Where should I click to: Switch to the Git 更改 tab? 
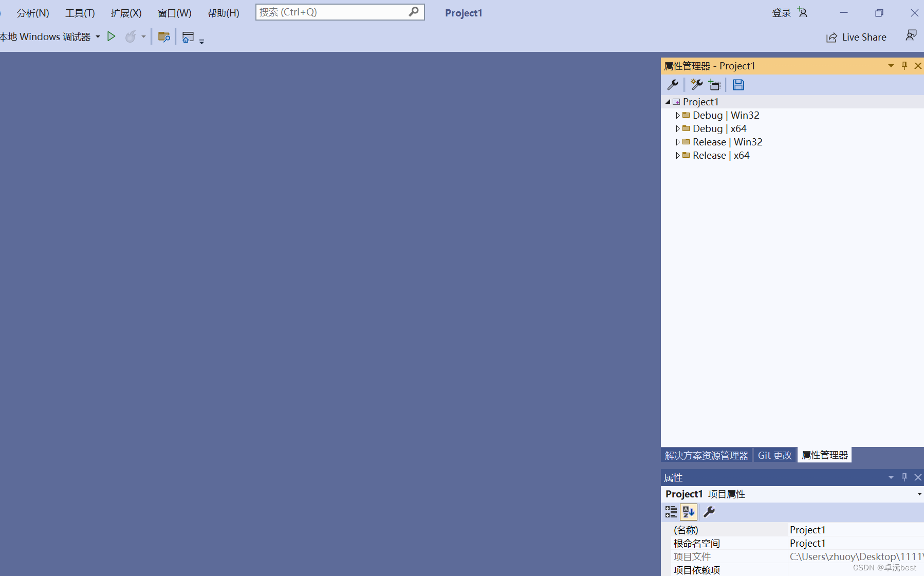(x=774, y=455)
